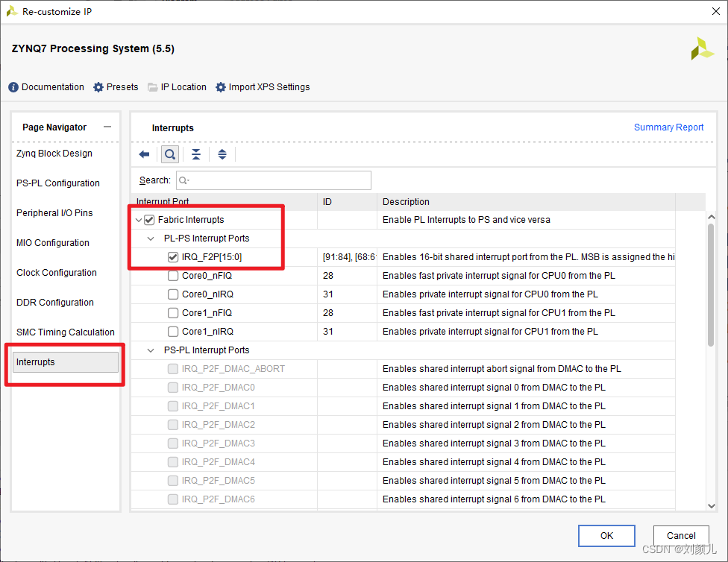Select the PS-PL Interrupt Ports label
728x562 pixels.
207,350
